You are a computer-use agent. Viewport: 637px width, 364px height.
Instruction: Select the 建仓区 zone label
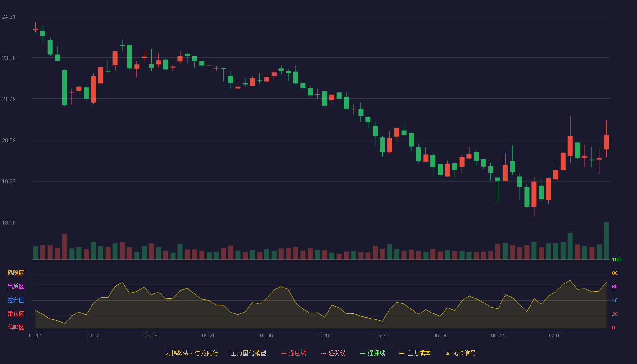tap(15, 314)
